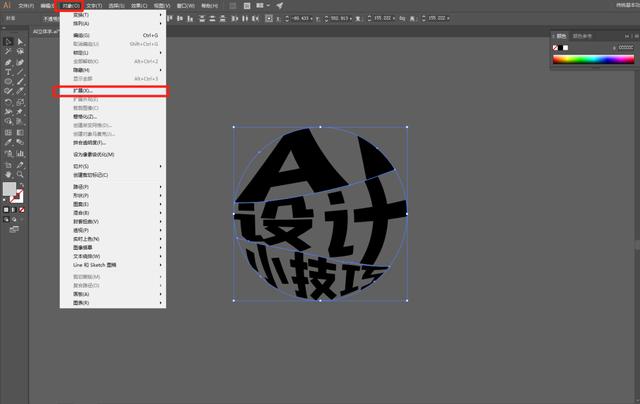Image resolution: width=640 pixels, height=404 pixels.
Task: Set paint mode to Gradient button
Action: coord(13,210)
